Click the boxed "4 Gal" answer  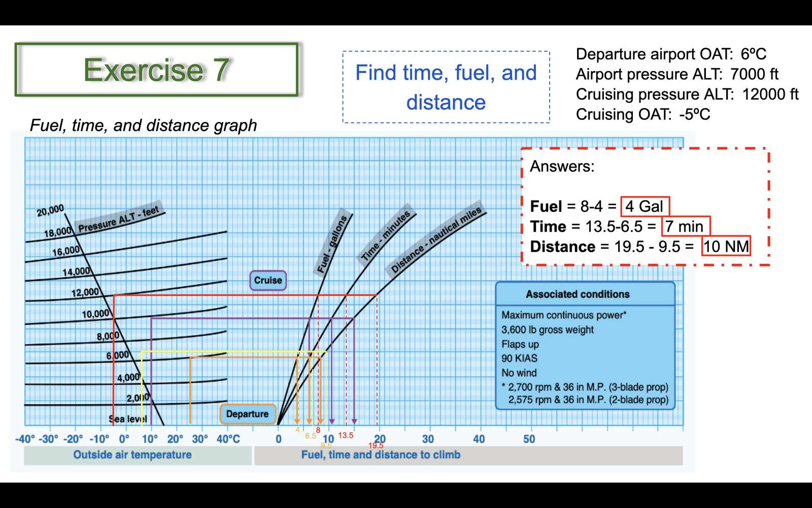(x=645, y=206)
